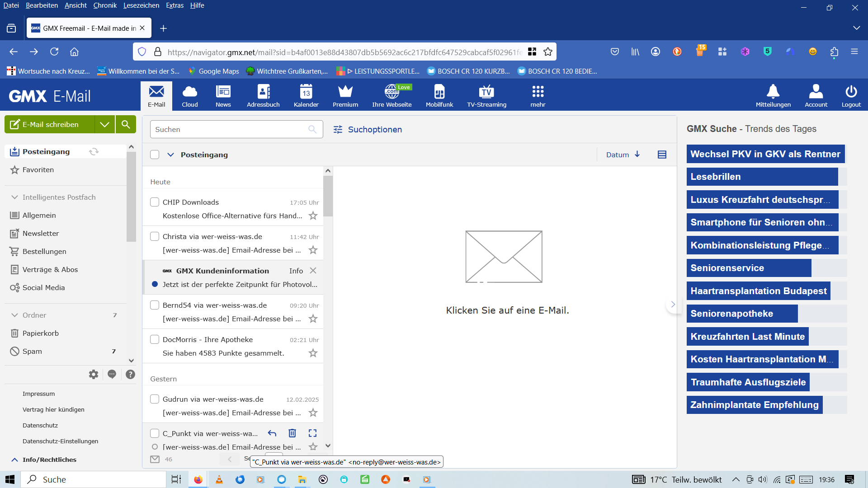Collapse the Intelligentes Postfach section
Screen dimensions: 868x488
coord(14,197)
